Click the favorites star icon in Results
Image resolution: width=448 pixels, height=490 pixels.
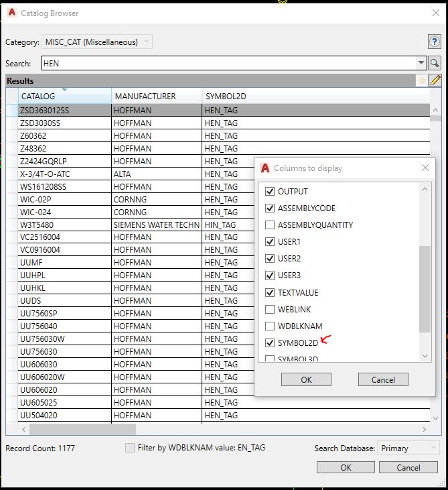coord(422,80)
